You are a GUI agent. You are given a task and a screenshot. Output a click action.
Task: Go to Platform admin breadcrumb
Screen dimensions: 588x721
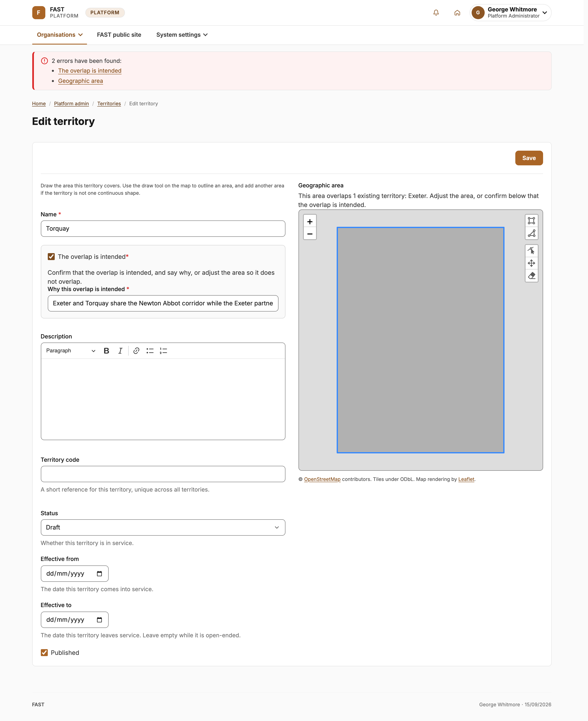tap(71, 104)
